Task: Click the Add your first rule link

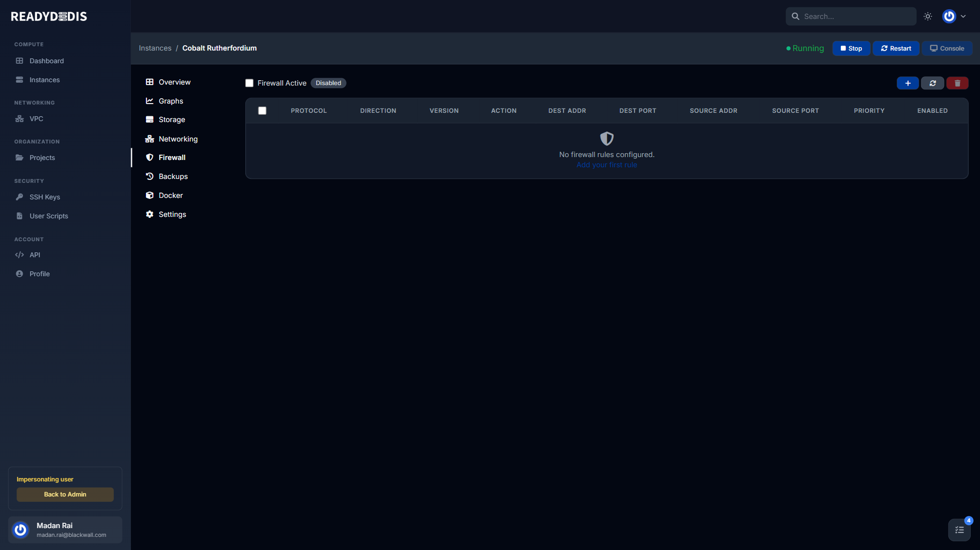Action: coord(606,164)
